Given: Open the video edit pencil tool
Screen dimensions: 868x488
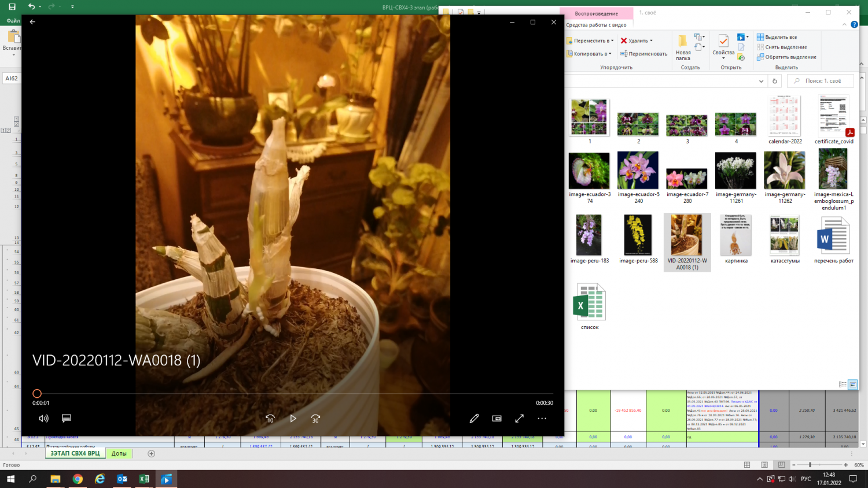Looking at the screenshot, I should click(474, 418).
